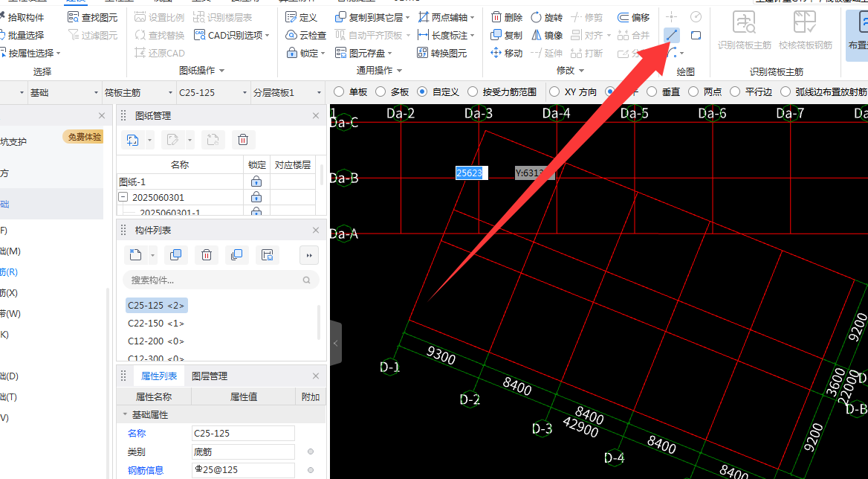Viewport: 868px width, 479px height.
Task: Click the 钢筋信息 value field
Action: click(x=243, y=471)
